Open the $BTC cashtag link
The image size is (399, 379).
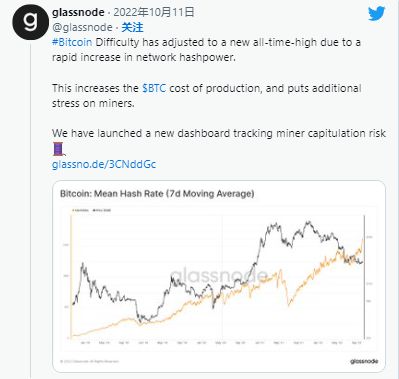154,88
